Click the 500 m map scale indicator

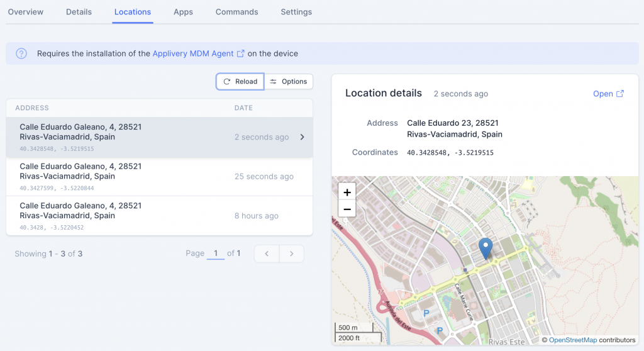[355, 328]
